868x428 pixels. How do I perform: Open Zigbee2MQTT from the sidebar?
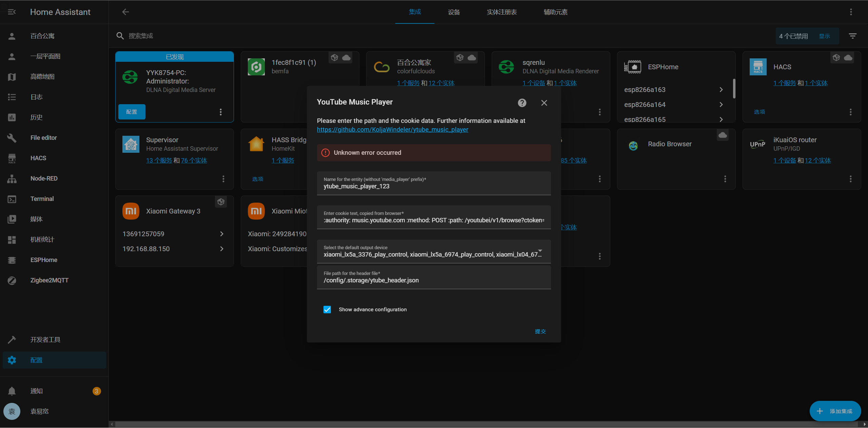pos(49,280)
